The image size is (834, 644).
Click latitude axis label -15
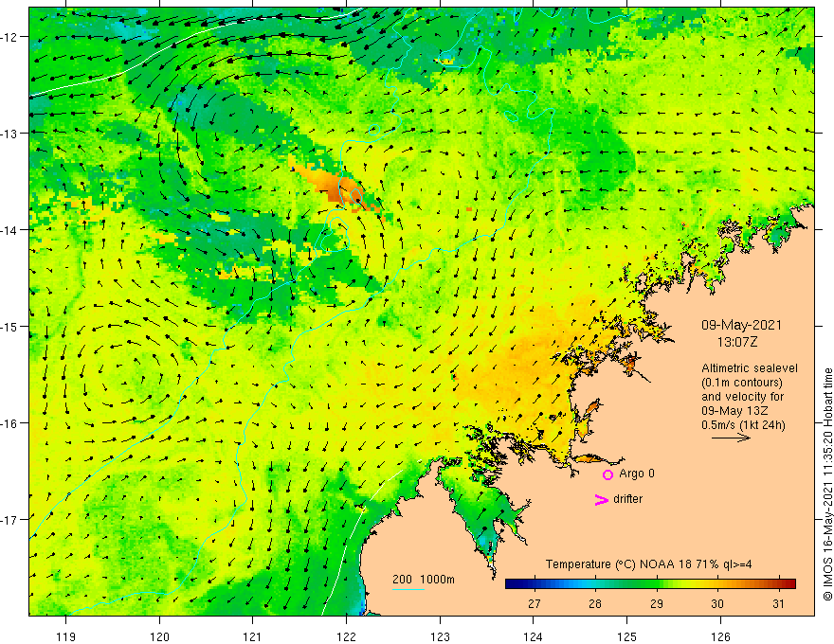10,327
